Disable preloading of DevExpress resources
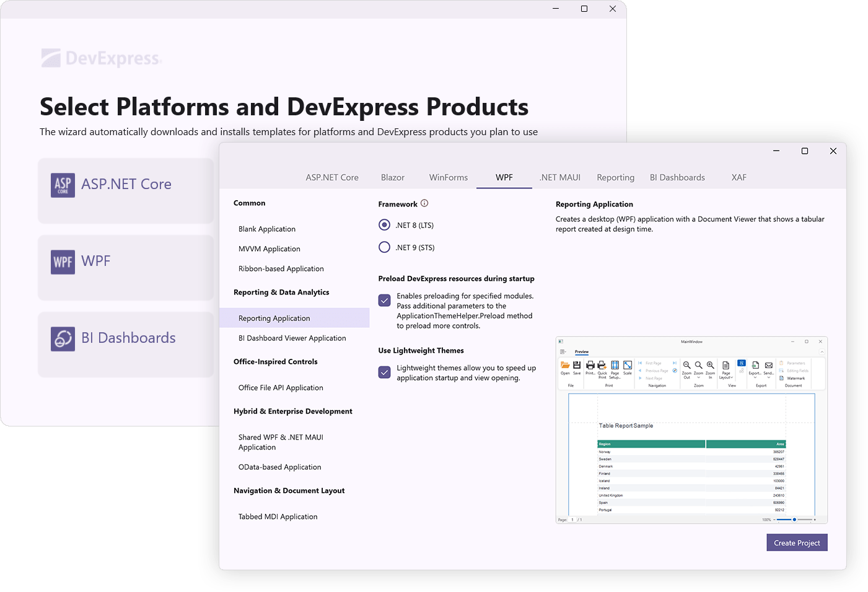The width and height of the screenshot is (868, 592). tap(384, 299)
